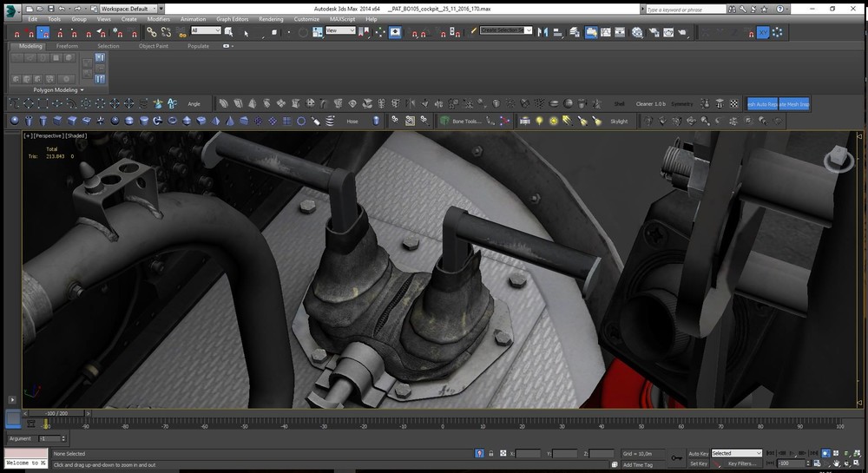The height and width of the screenshot is (473, 868).
Task: Click the Bind to Space Warp icon
Action: tap(181, 32)
